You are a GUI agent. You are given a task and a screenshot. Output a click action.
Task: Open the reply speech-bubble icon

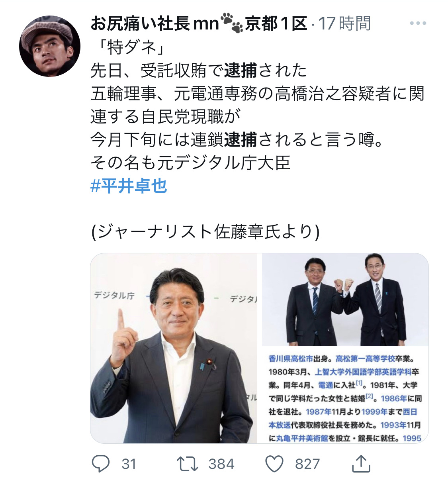click(101, 464)
